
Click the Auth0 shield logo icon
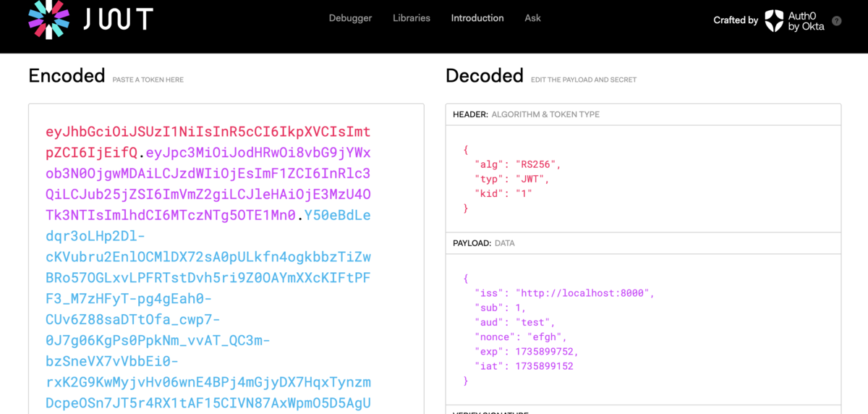tap(774, 20)
